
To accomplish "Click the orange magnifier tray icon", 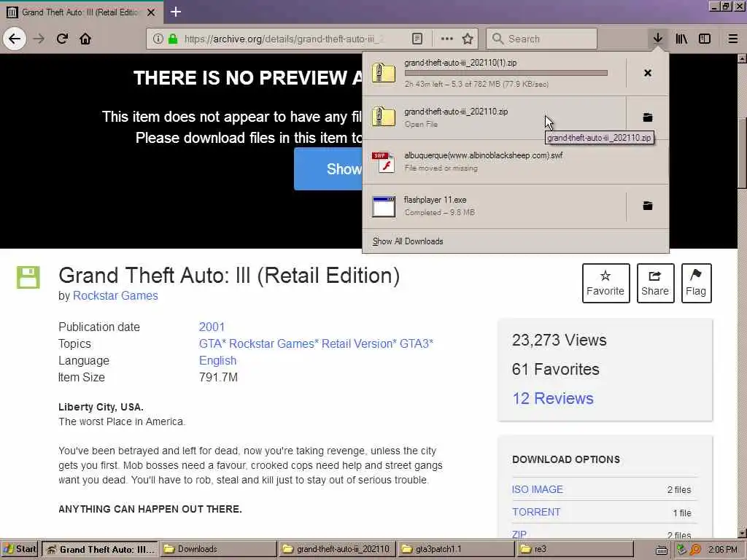I will (x=695, y=550).
